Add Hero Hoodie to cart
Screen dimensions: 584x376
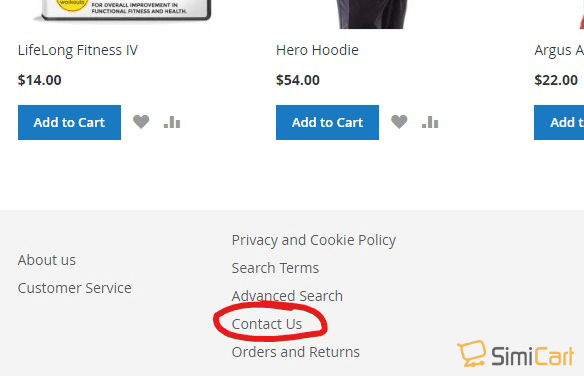(x=327, y=122)
